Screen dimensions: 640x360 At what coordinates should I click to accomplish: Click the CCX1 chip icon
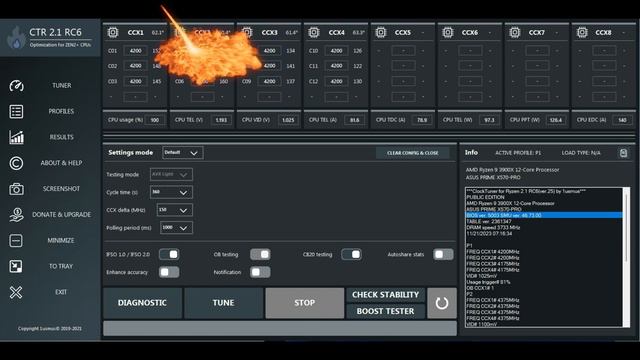point(113,32)
